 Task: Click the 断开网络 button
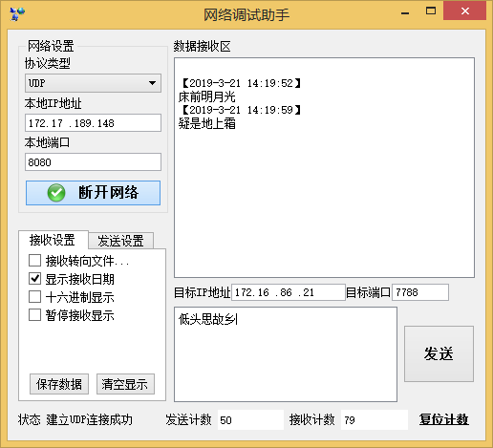pos(93,193)
